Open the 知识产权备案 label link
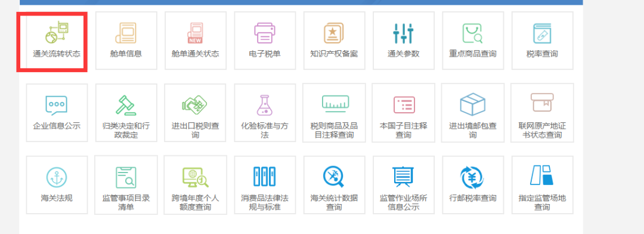Viewport: 644px width, 234px height. click(334, 54)
